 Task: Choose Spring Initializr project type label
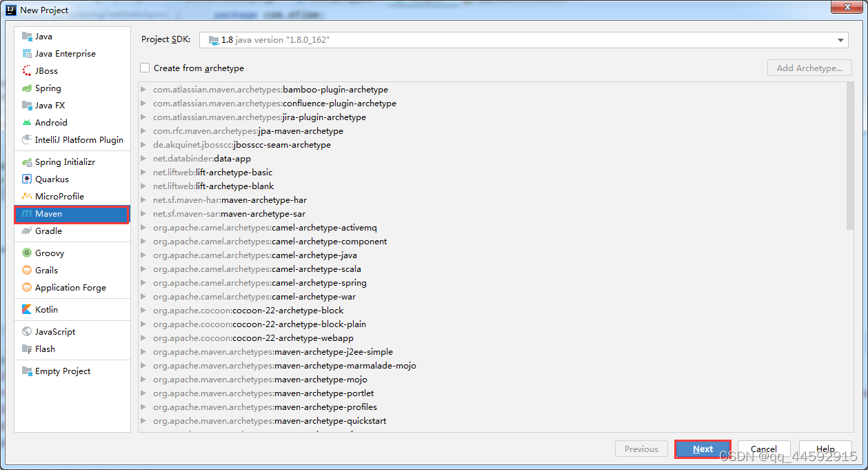(65, 162)
